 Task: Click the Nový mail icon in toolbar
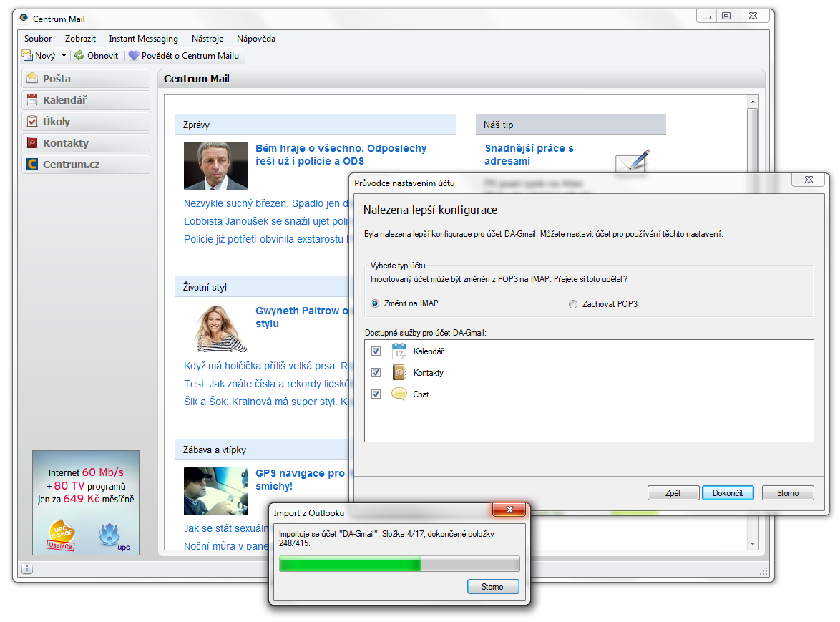point(27,55)
